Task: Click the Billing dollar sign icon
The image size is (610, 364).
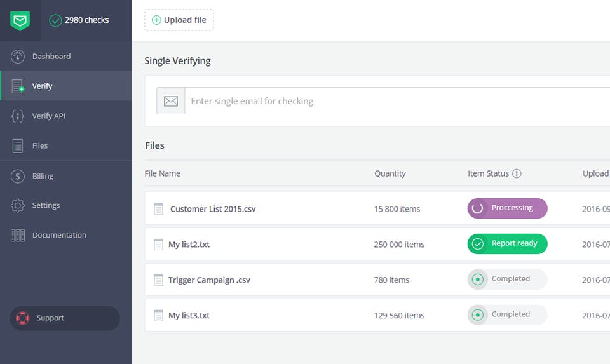Action: [18, 176]
